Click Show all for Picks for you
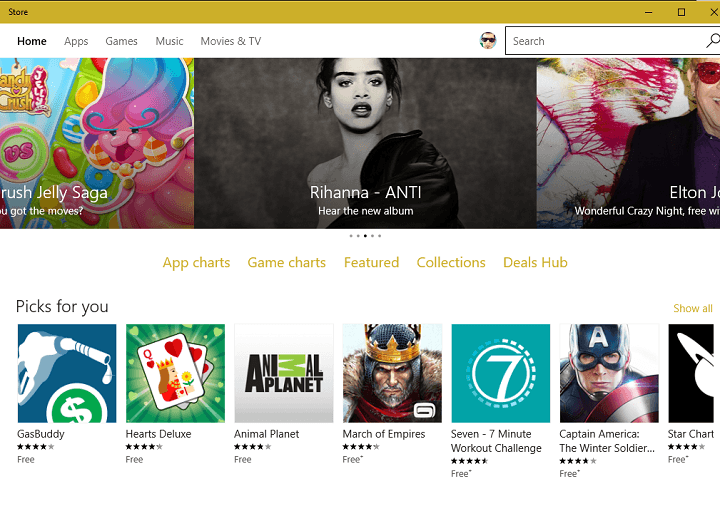 [693, 309]
